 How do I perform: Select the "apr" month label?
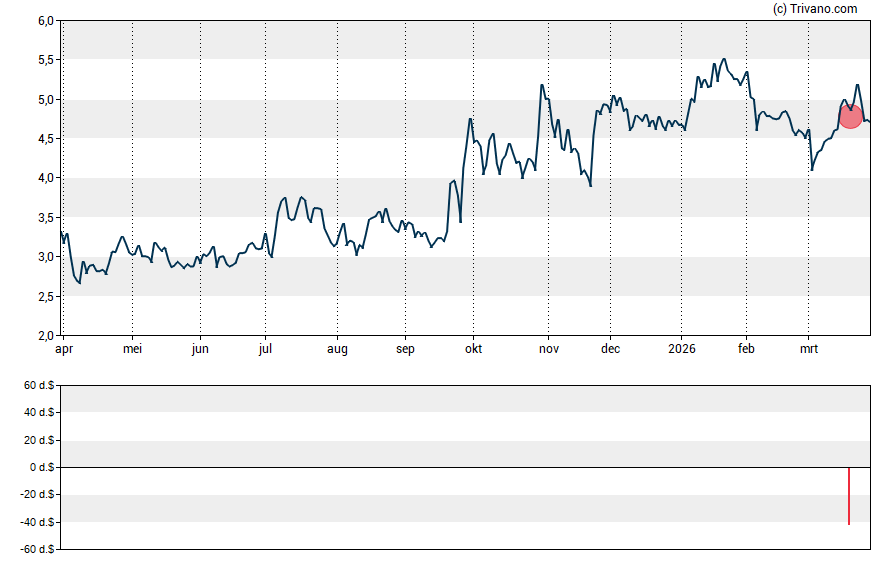click(62, 349)
